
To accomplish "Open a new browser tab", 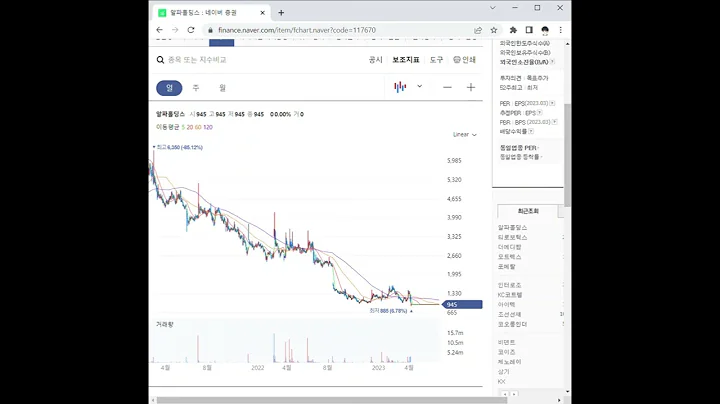I will [281, 13].
